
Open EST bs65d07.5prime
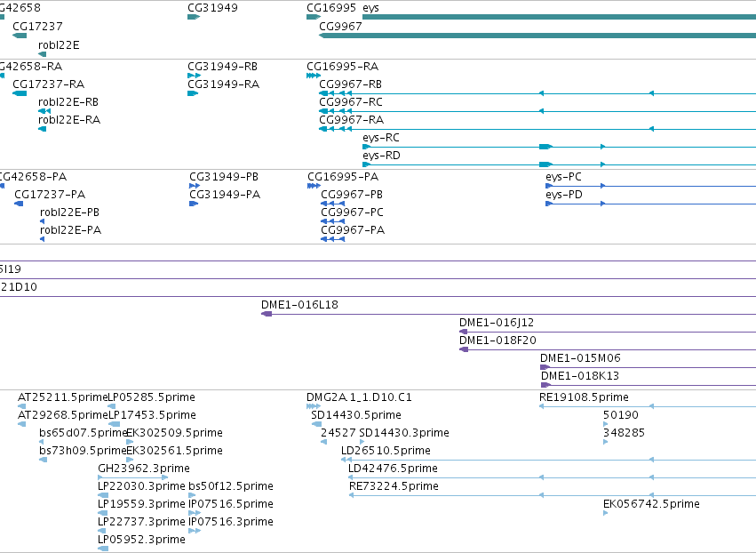[x=83, y=433]
